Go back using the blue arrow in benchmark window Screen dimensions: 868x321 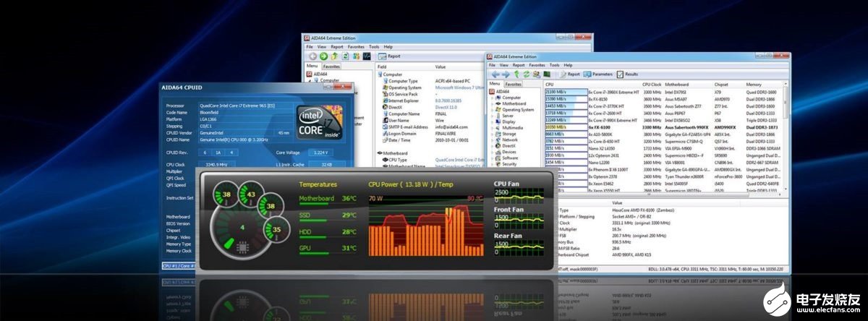(x=495, y=74)
